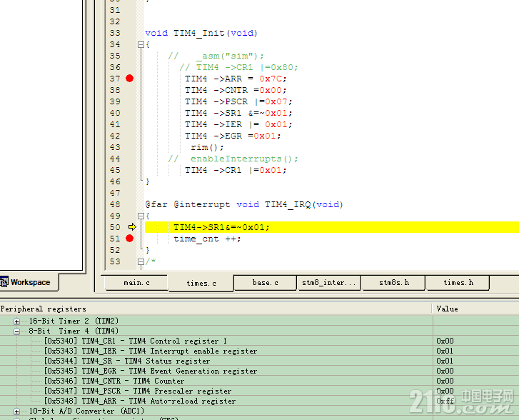This screenshot has height=420, width=519.
Task: Click the current execution arrow at line 50
Action: [132, 227]
